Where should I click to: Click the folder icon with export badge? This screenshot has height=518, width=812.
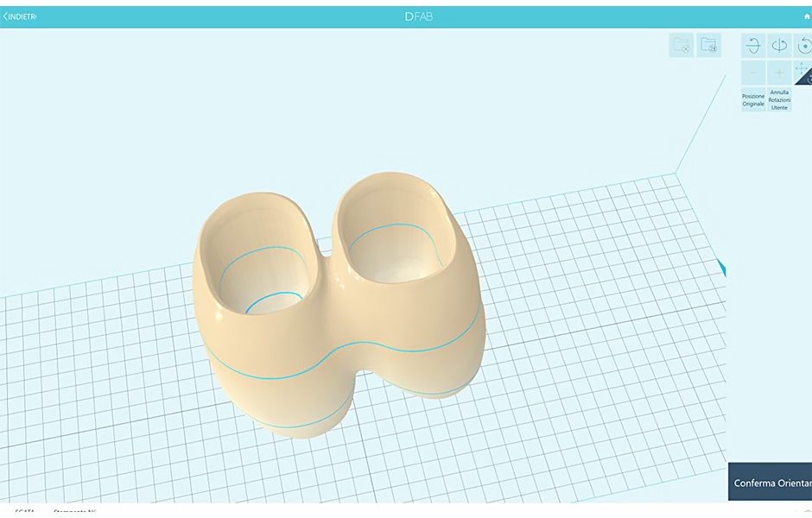tap(708, 45)
